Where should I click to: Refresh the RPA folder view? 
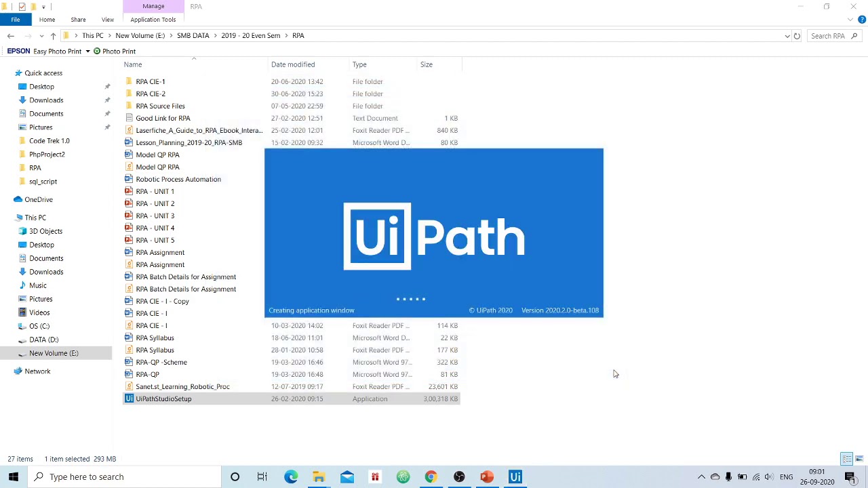797,36
